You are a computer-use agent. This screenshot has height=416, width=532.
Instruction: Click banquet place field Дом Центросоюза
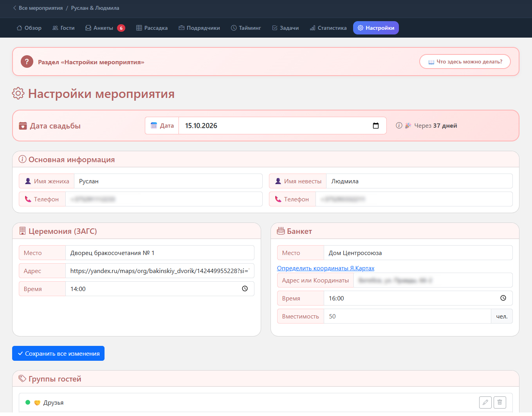(418, 253)
